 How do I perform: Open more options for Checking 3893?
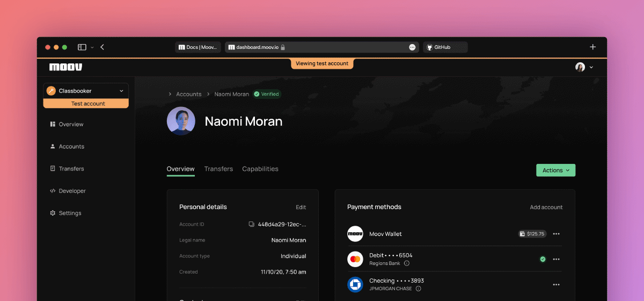(x=557, y=284)
